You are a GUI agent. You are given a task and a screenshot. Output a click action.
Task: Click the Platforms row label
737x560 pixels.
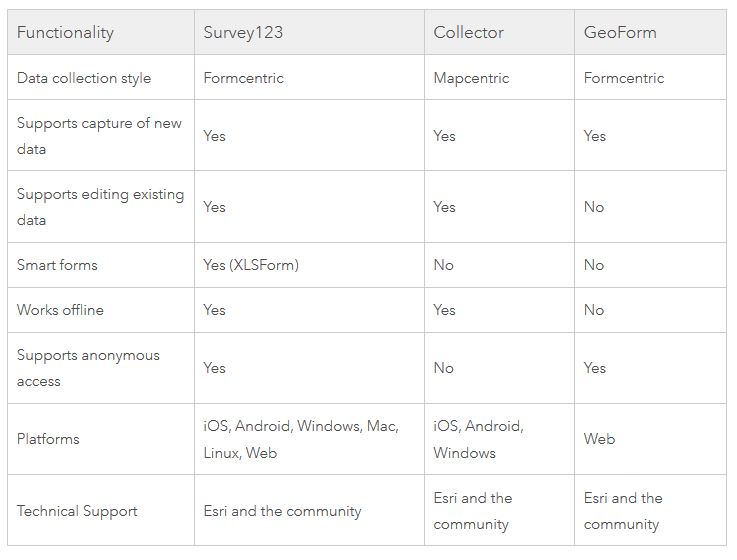[48, 439]
